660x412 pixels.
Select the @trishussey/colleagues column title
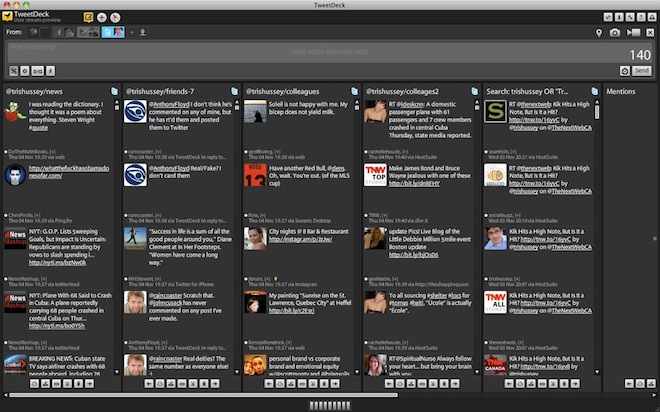[x=282, y=91]
